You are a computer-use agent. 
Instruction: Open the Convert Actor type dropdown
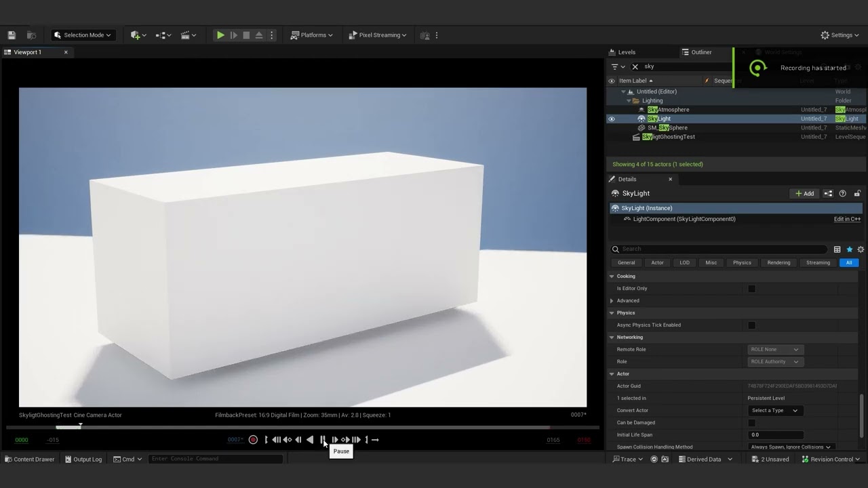point(775,411)
